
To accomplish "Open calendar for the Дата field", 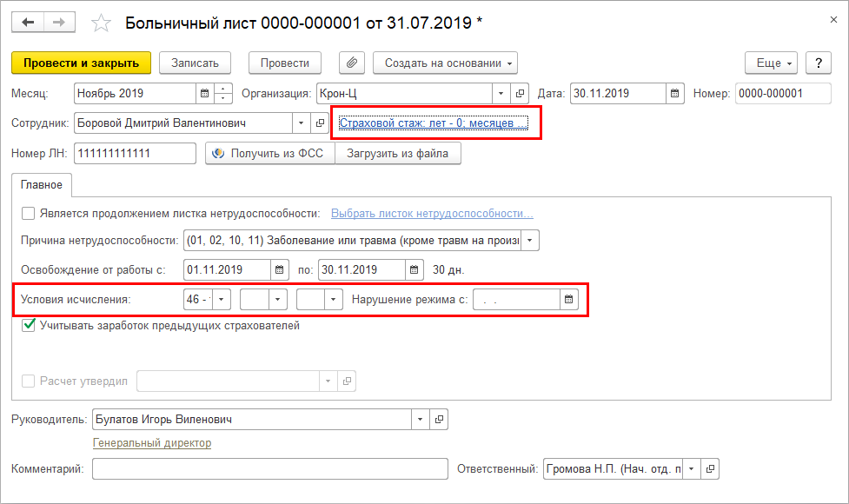I will click(674, 93).
